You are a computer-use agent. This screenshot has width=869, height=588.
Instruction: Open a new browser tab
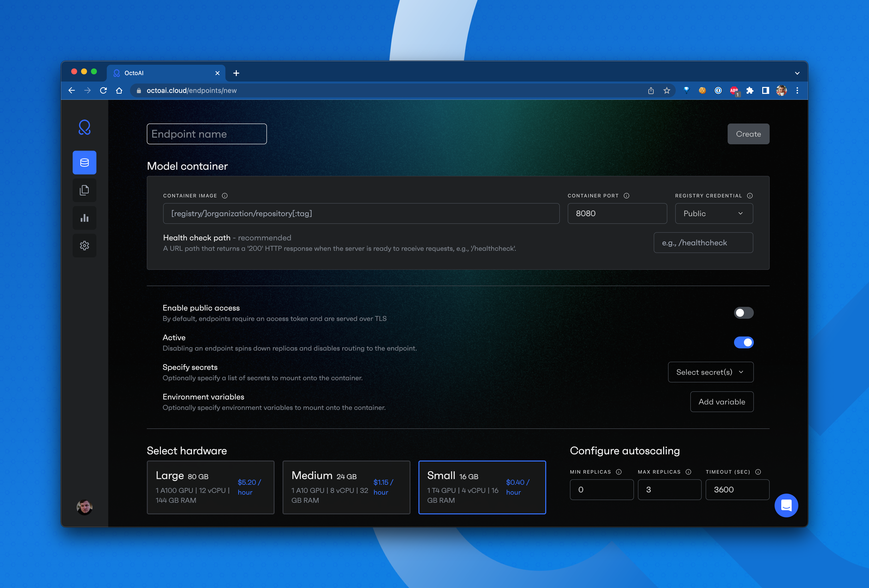pos(236,73)
